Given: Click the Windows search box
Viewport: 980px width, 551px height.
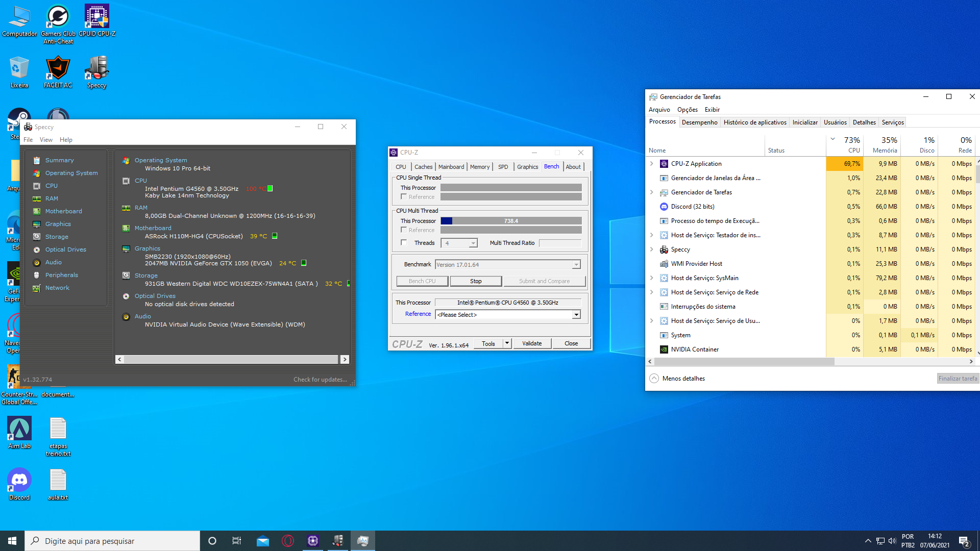Looking at the screenshot, I should point(112,541).
